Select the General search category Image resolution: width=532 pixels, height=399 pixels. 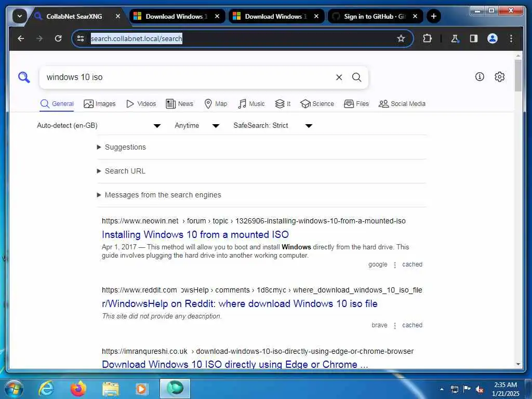click(x=57, y=104)
